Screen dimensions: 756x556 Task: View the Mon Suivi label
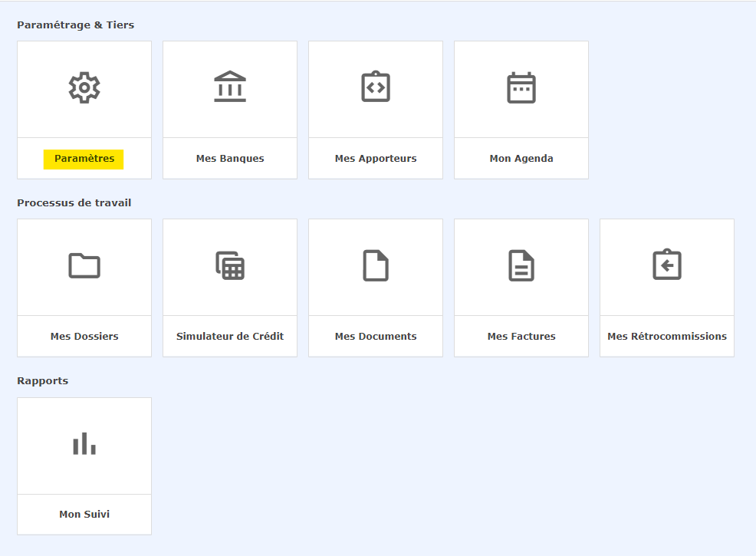click(x=84, y=515)
